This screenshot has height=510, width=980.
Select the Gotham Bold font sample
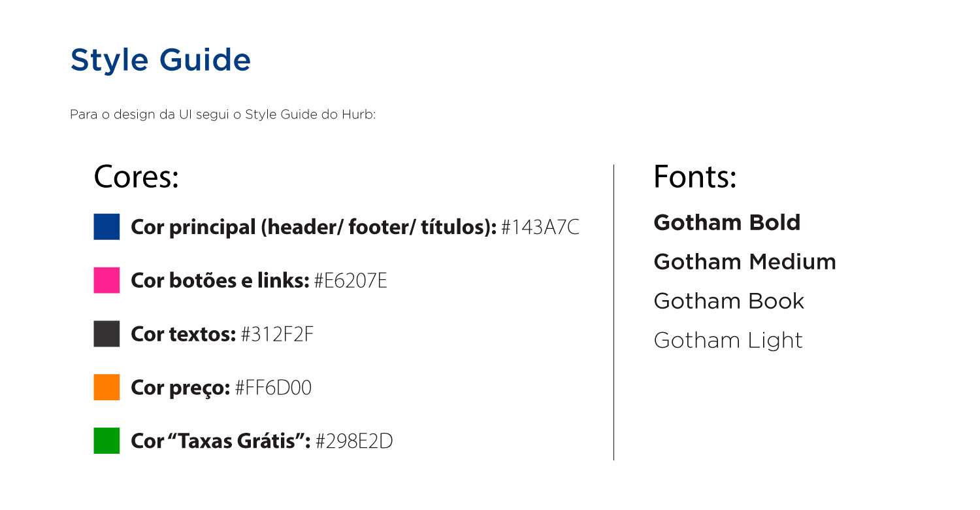coord(727,223)
